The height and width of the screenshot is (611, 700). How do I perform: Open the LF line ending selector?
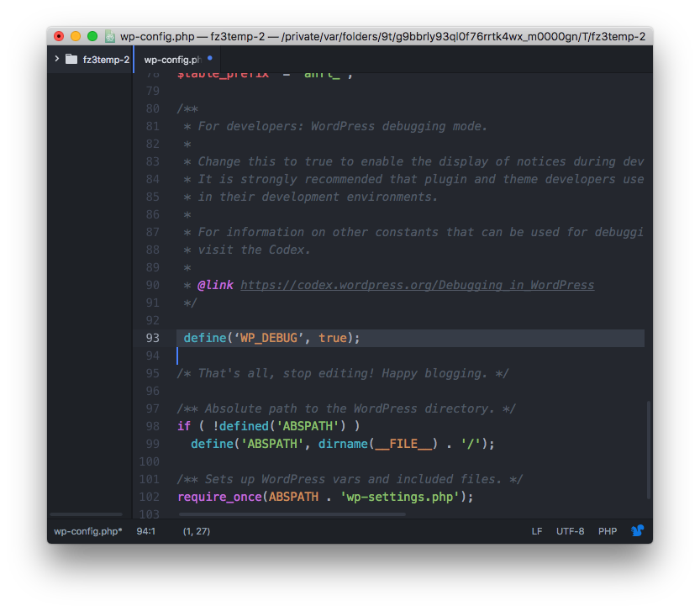click(x=536, y=531)
